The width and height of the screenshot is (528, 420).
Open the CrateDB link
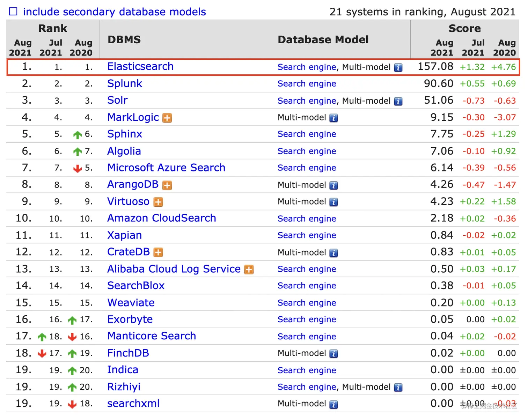pos(129,252)
